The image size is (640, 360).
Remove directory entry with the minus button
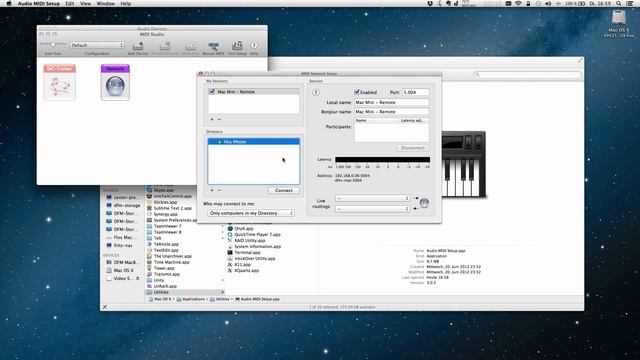pos(219,190)
